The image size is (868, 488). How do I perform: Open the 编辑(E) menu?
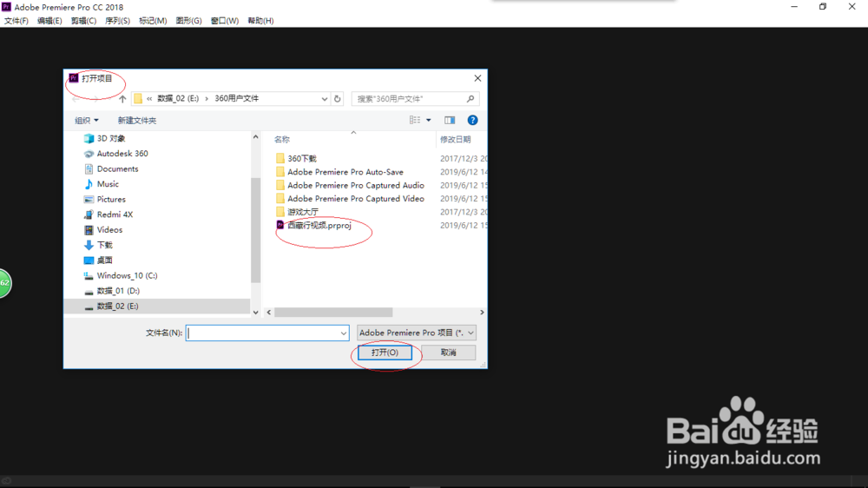(x=49, y=21)
